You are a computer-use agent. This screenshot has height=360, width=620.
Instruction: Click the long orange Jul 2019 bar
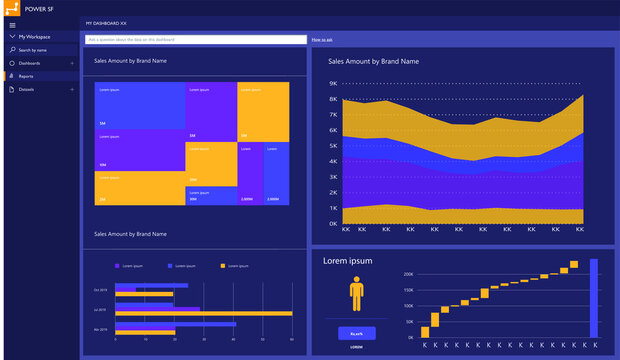pyautogui.click(x=204, y=313)
